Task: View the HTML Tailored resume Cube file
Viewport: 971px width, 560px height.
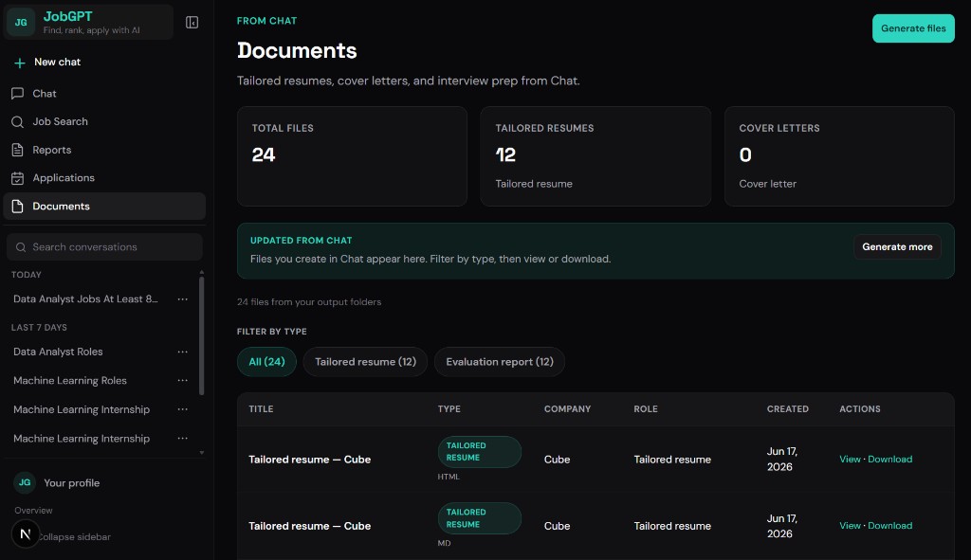Action: [x=850, y=460]
